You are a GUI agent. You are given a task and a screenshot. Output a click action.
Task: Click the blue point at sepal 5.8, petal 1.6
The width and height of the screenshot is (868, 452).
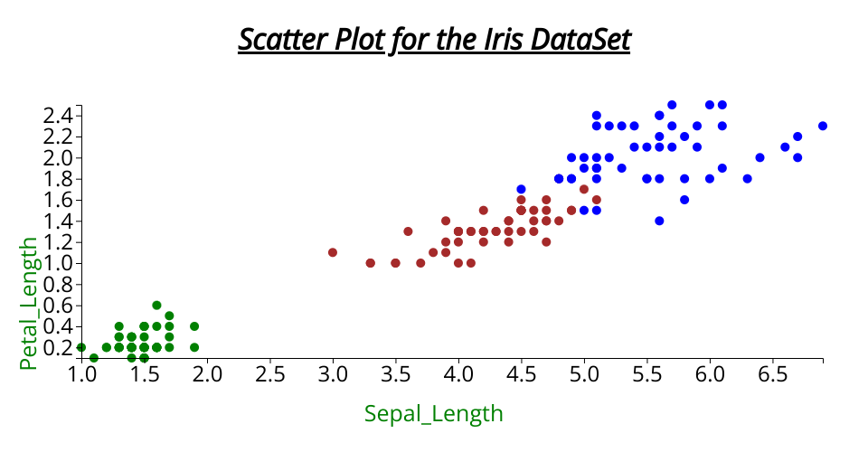coord(684,200)
